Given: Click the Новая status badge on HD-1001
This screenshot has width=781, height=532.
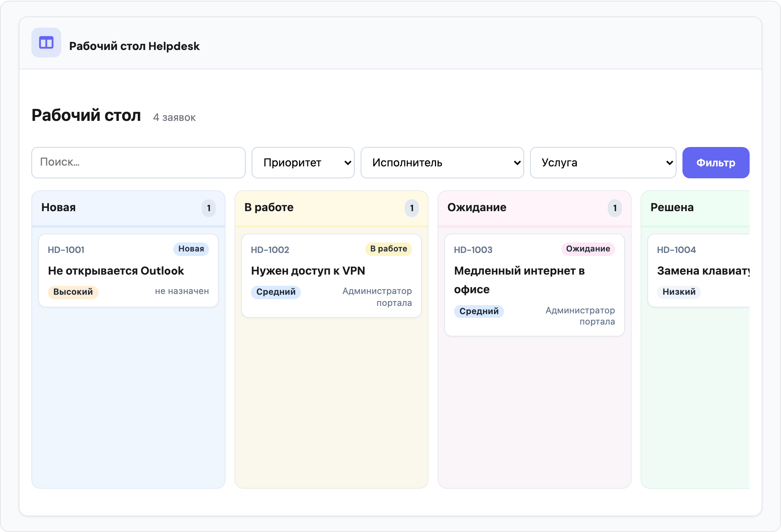Looking at the screenshot, I should tap(191, 249).
